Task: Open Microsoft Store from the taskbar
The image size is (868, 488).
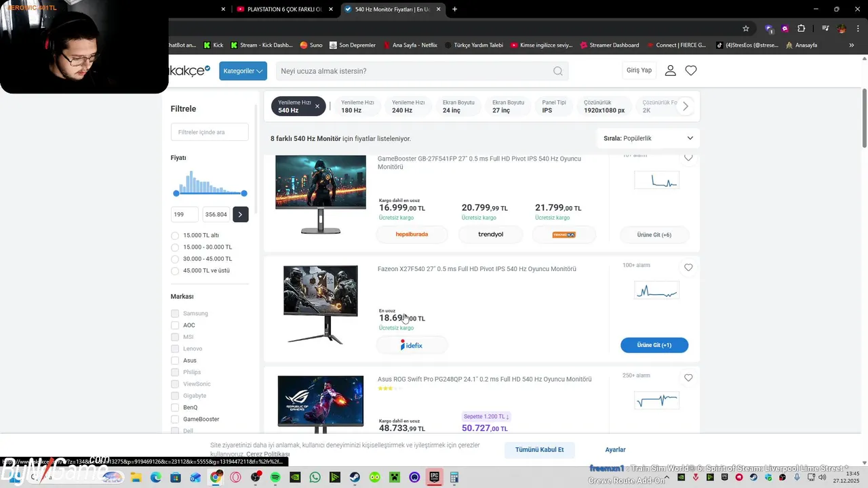Action: pos(176,477)
